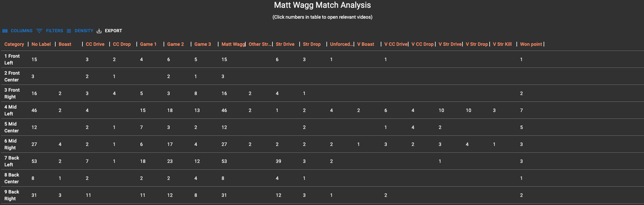The width and height of the screenshot is (644, 205).
Task: Click the Density lines icon
Action: click(69, 31)
